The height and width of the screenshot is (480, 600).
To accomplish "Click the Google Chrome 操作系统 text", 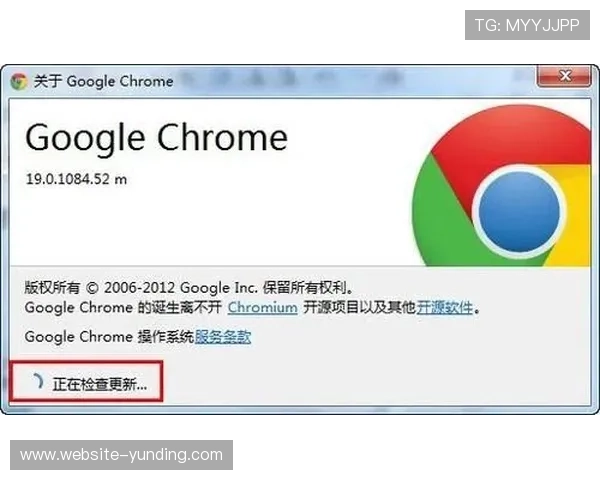I will coord(109,337).
